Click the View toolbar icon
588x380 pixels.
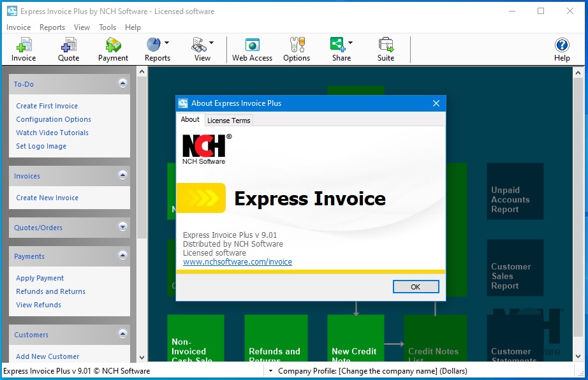(x=200, y=49)
